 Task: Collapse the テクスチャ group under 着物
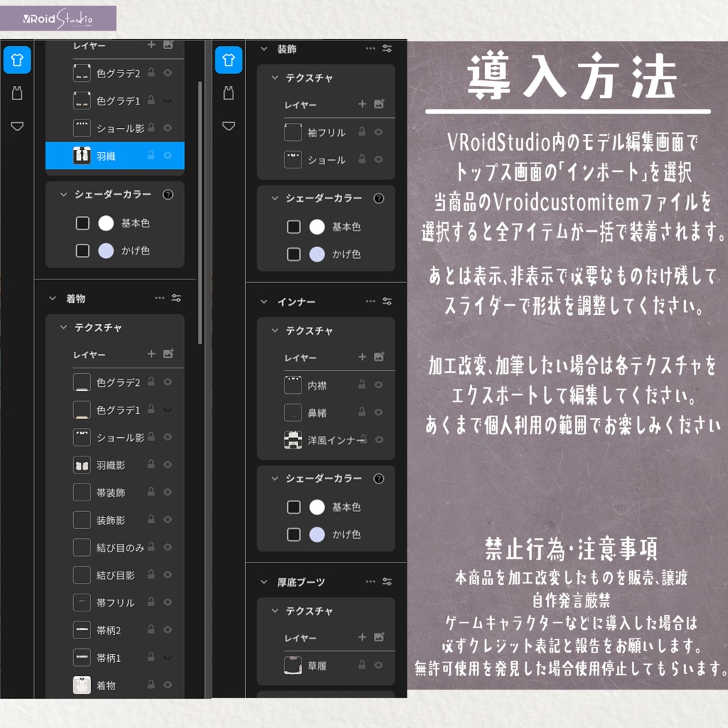pyautogui.click(x=63, y=327)
